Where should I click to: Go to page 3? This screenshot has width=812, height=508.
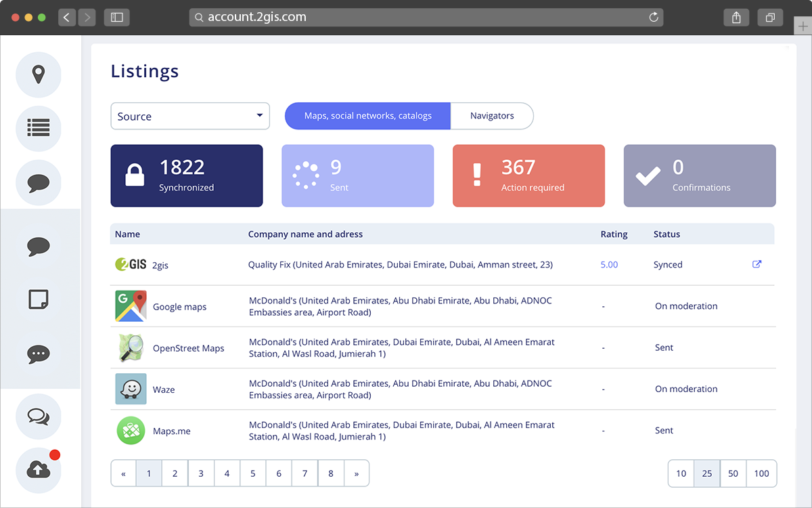(201, 473)
